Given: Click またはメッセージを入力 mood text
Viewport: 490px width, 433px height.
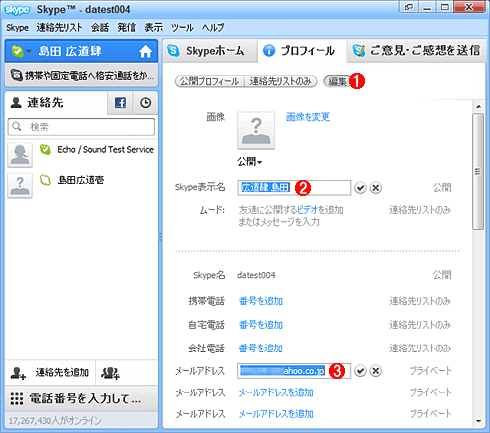Looking at the screenshot, I should pos(279,222).
